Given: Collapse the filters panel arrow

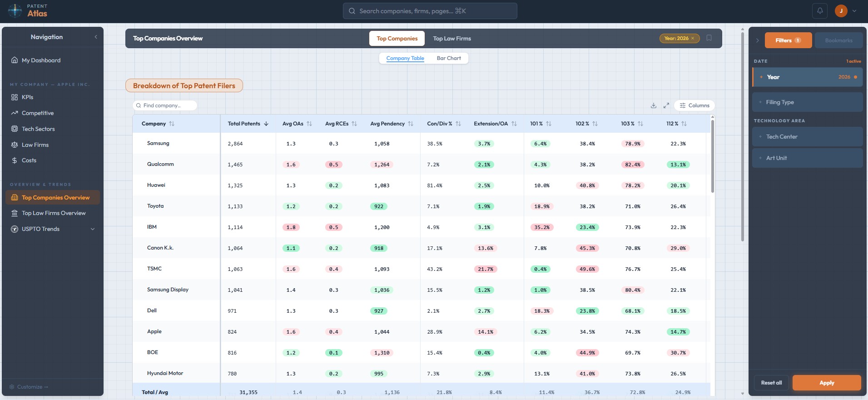Looking at the screenshot, I should pyautogui.click(x=757, y=40).
